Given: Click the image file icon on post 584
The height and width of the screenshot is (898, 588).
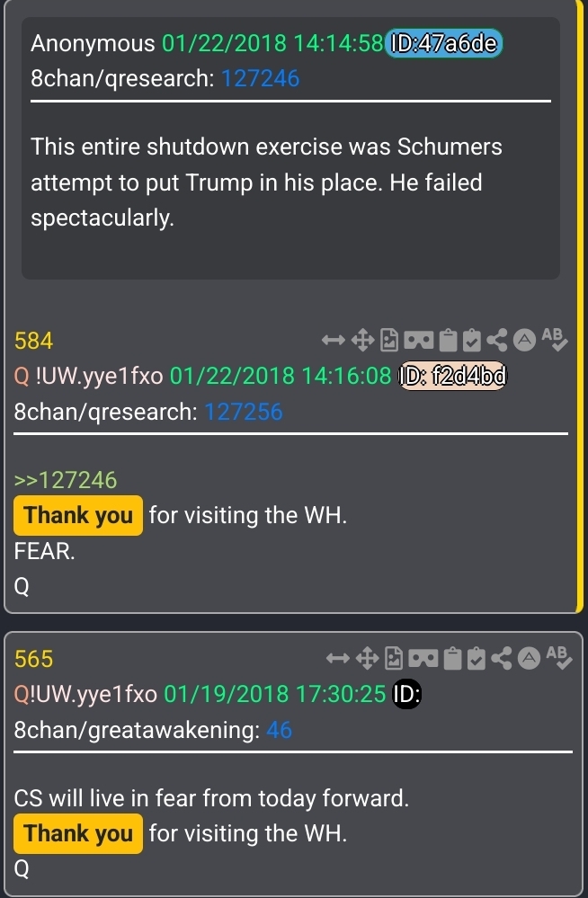Looking at the screenshot, I should point(389,340).
